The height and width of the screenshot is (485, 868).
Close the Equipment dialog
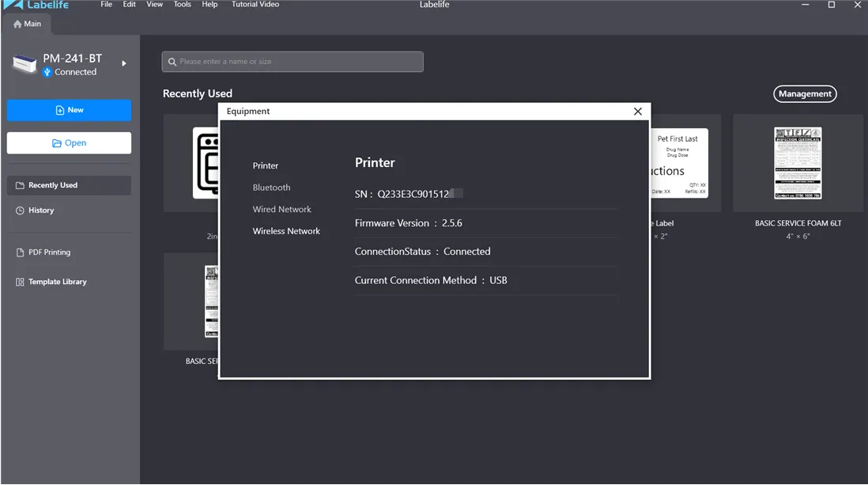click(638, 112)
